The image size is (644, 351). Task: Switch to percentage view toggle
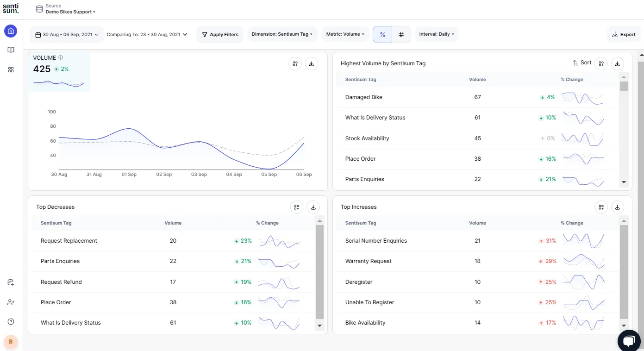pyautogui.click(x=382, y=34)
